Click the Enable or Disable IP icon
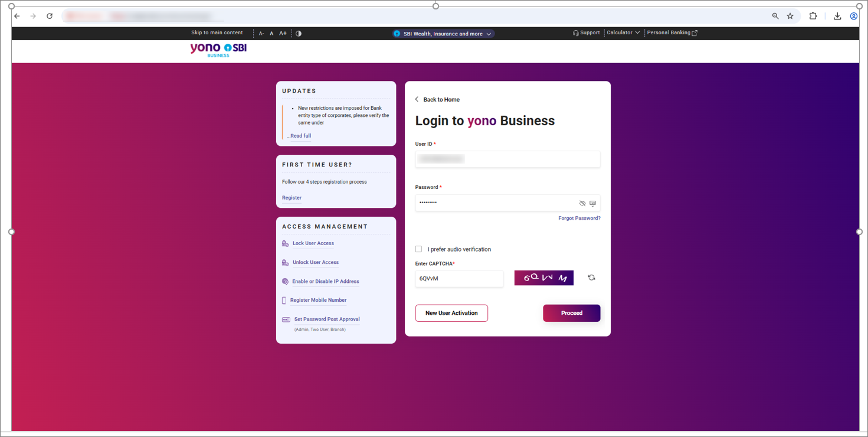This screenshot has width=868, height=437. pyautogui.click(x=286, y=282)
